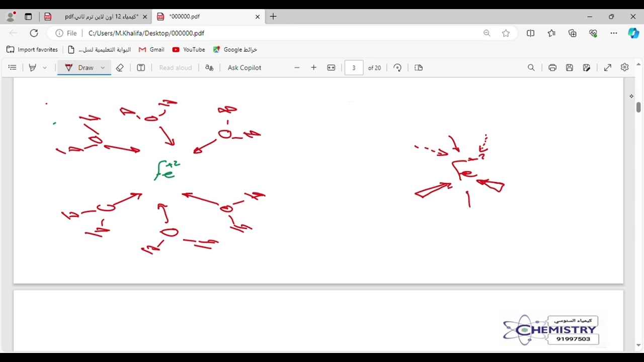Open the Google خرائط bookmark
Viewport: 644px width, 362px height.
click(x=235, y=50)
